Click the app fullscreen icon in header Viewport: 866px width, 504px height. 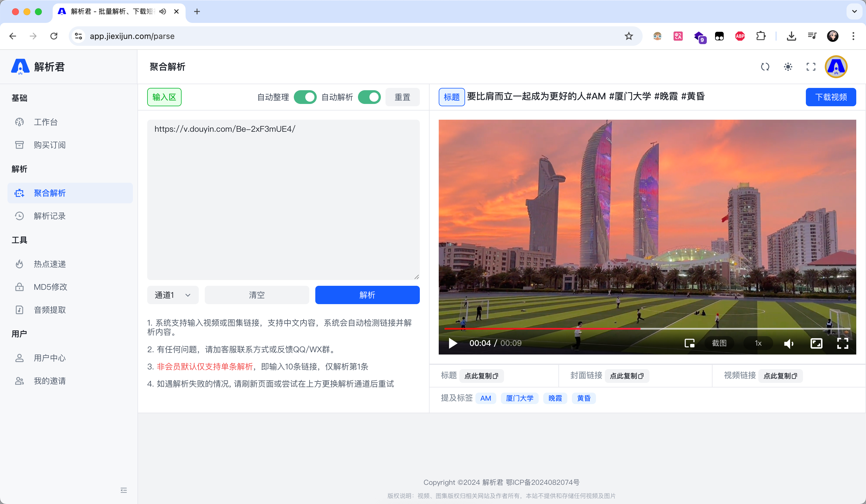point(811,67)
